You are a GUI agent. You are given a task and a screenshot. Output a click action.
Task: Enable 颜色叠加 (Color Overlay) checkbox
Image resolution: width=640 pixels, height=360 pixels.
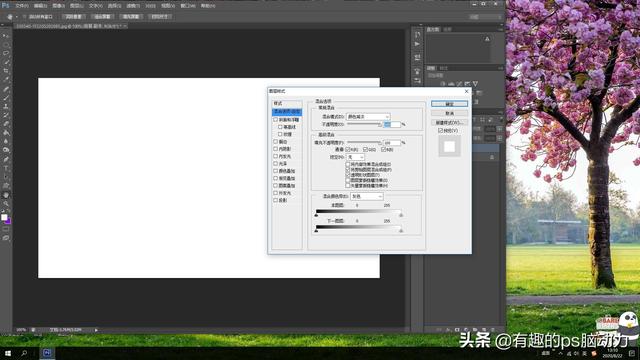click(x=276, y=171)
